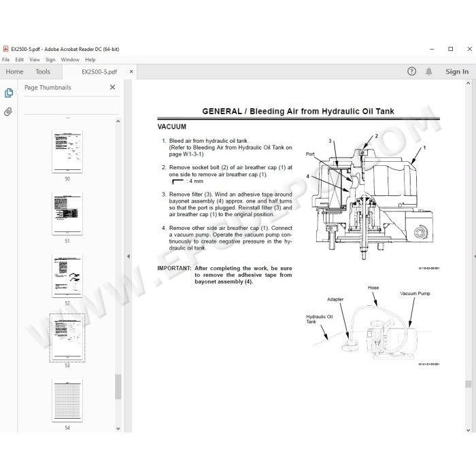Open the Sign menu
Screen dimensions: 476x476
[50, 60]
